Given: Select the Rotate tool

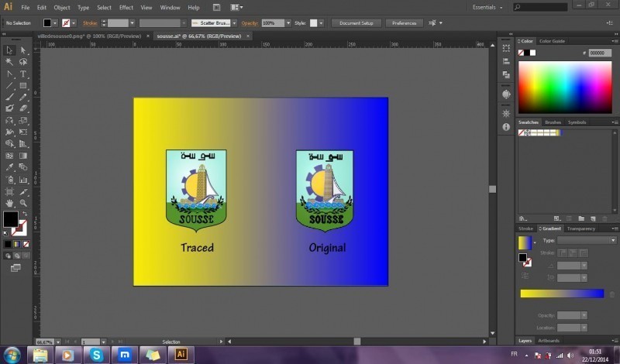Looking at the screenshot, I should coord(9,121).
